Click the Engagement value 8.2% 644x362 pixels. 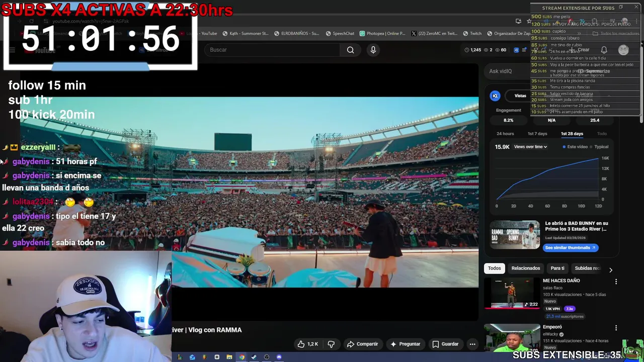pos(508,120)
